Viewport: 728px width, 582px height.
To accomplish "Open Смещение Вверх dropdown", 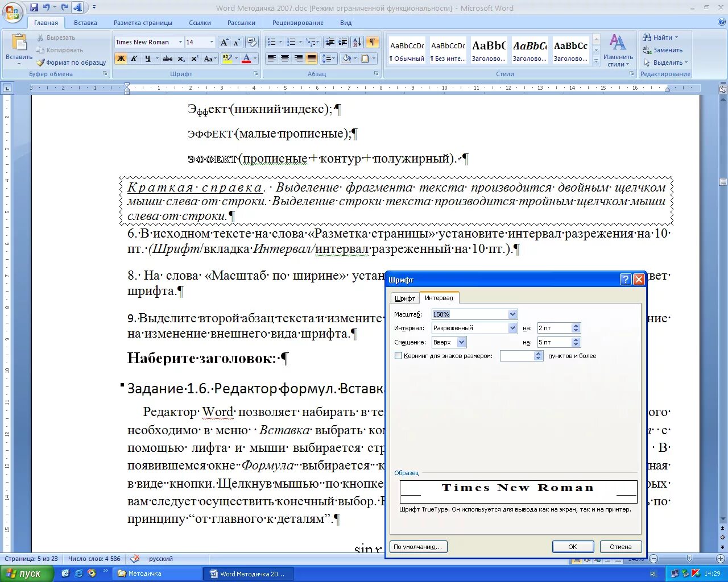I will pos(461,342).
